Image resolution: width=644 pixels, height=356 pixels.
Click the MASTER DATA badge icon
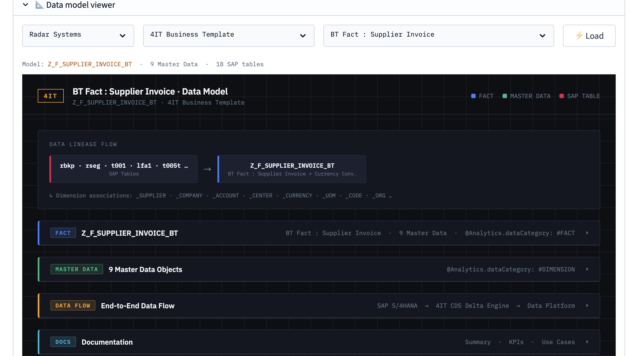pos(77,269)
